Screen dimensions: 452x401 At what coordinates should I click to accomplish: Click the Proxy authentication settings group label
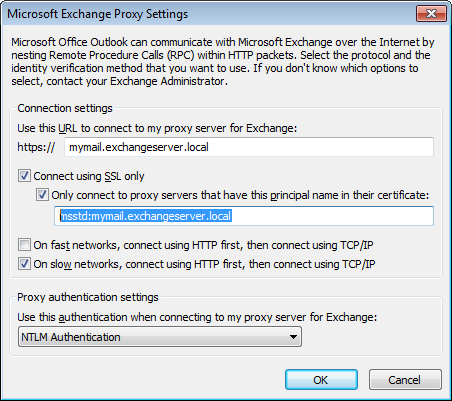tap(88, 297)
